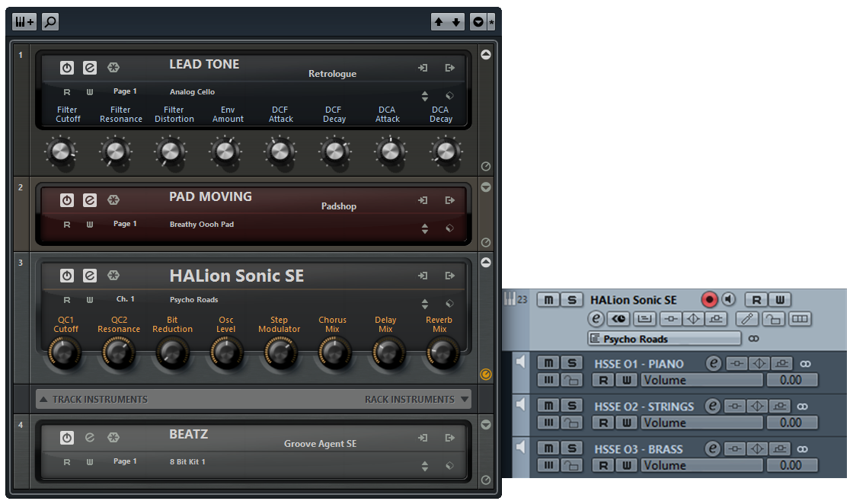Collapse quick controls for LEAD TONE slot
Viewport: 853px width, 504px height.
coord(486,54)
